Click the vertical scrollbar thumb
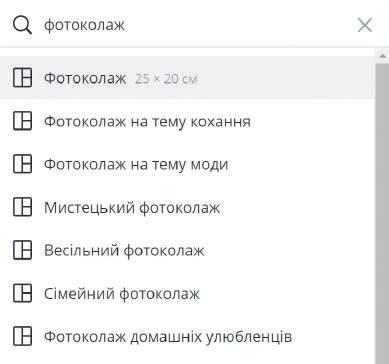 click(x=382, y=213)
